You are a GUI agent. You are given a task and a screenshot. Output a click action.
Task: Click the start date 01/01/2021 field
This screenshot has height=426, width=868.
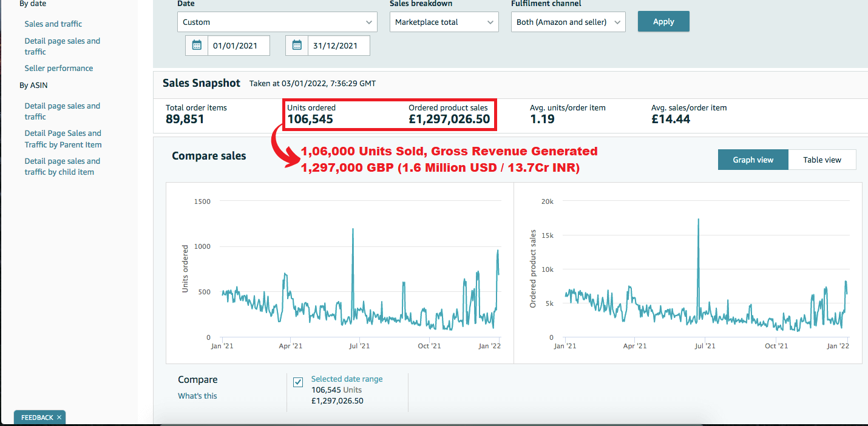click(239, 46)
